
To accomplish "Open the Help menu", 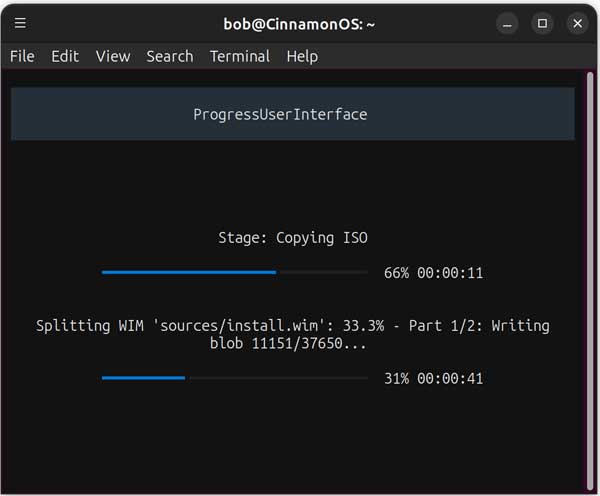I will click(x=302, y=56).
